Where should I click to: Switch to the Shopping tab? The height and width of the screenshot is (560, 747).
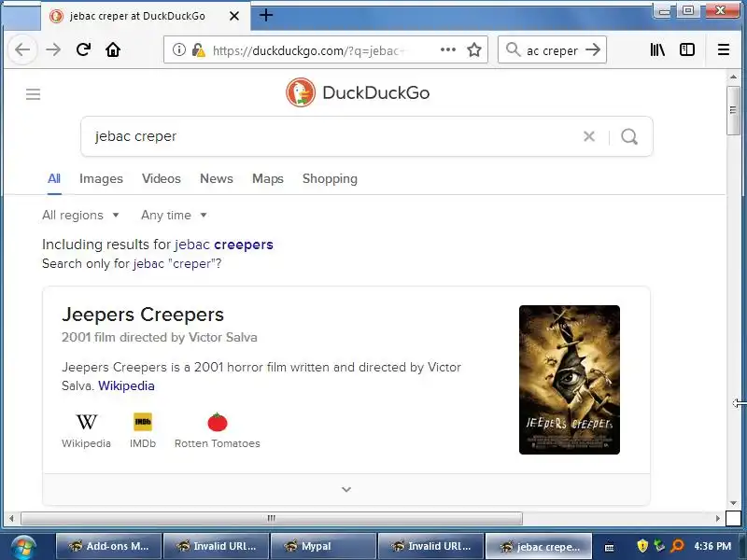coord(330,178)
